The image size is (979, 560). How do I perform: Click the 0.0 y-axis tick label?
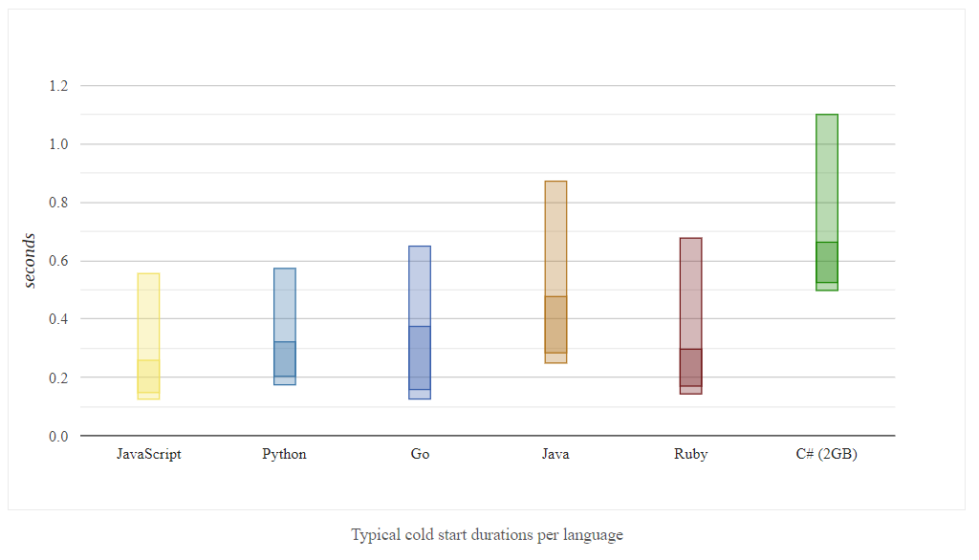(58, 437)
